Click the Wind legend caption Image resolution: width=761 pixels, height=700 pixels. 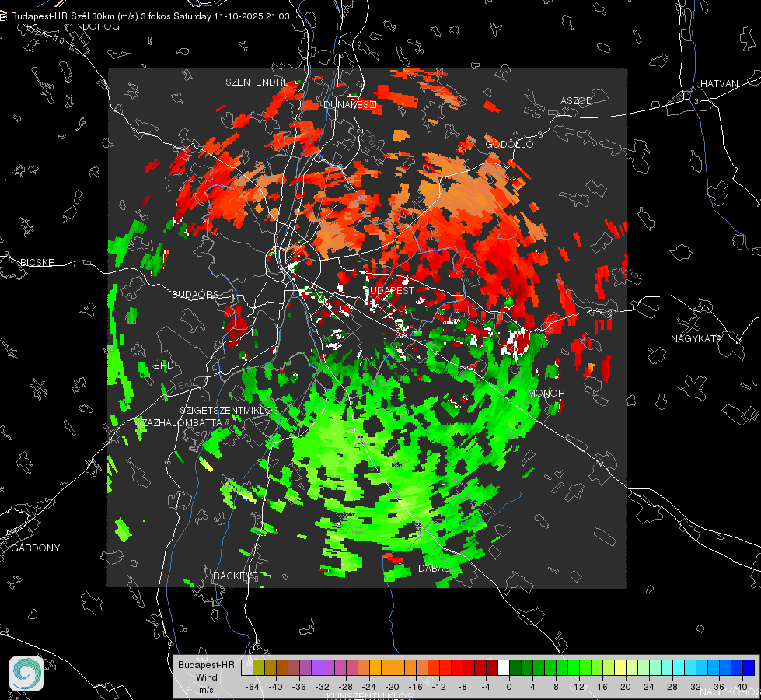pos(206,677)
